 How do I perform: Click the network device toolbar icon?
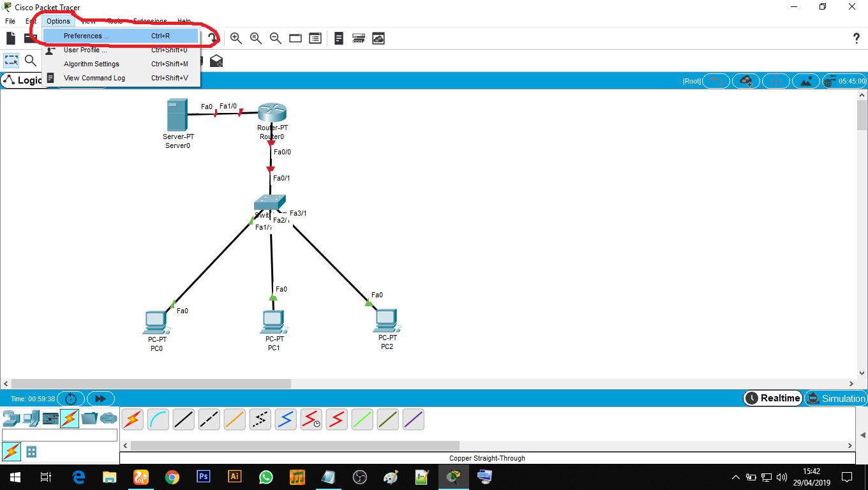(x=359, y=38)
